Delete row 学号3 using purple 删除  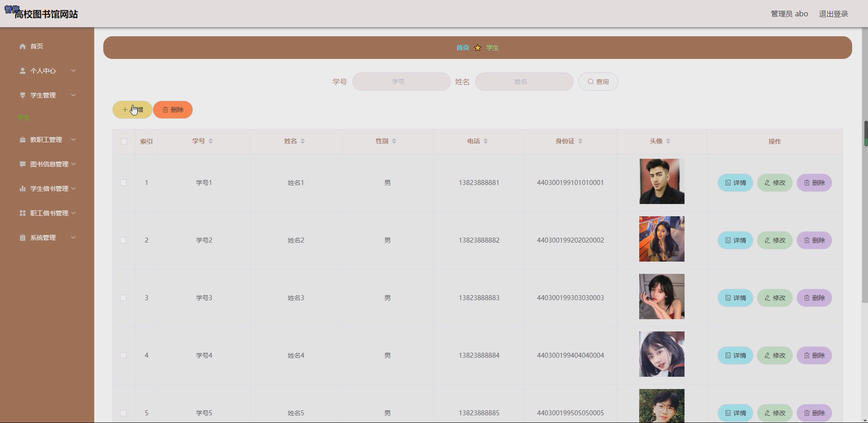814,298
